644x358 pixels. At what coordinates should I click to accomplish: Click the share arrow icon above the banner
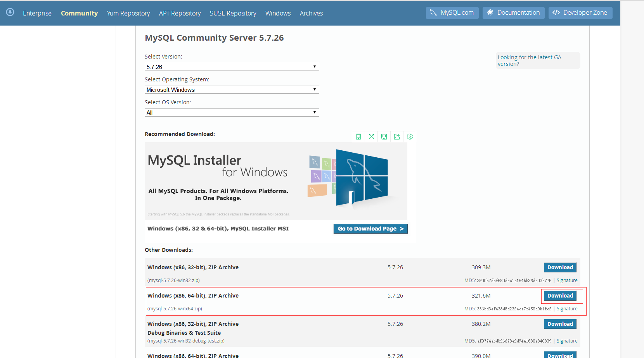pyautogui.click(x=397, y=137)
